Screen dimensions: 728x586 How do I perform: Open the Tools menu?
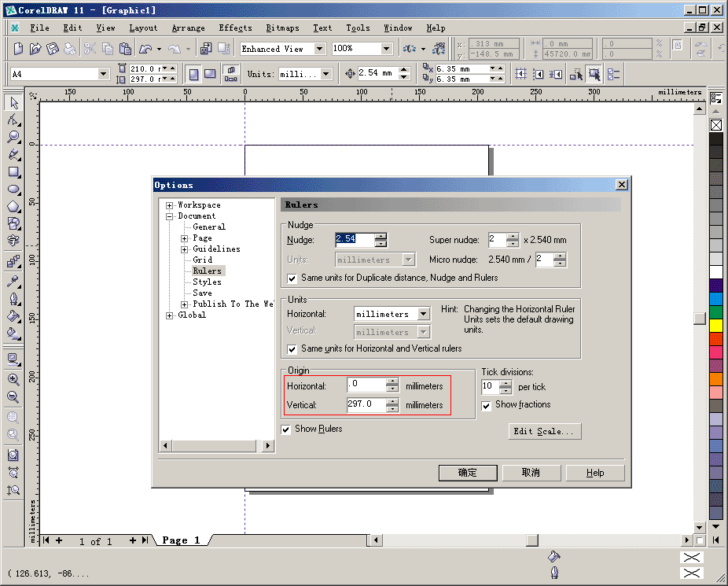(x=358, y=28)
